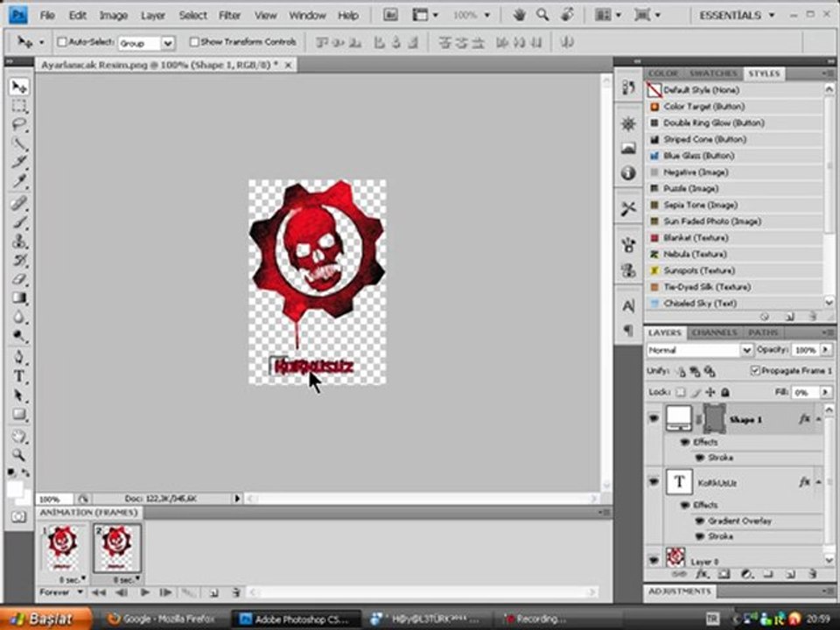The height and width of the screenshot is (630, 840).
Task: Hide the Shape 1 layer
Action: point(654,419)
